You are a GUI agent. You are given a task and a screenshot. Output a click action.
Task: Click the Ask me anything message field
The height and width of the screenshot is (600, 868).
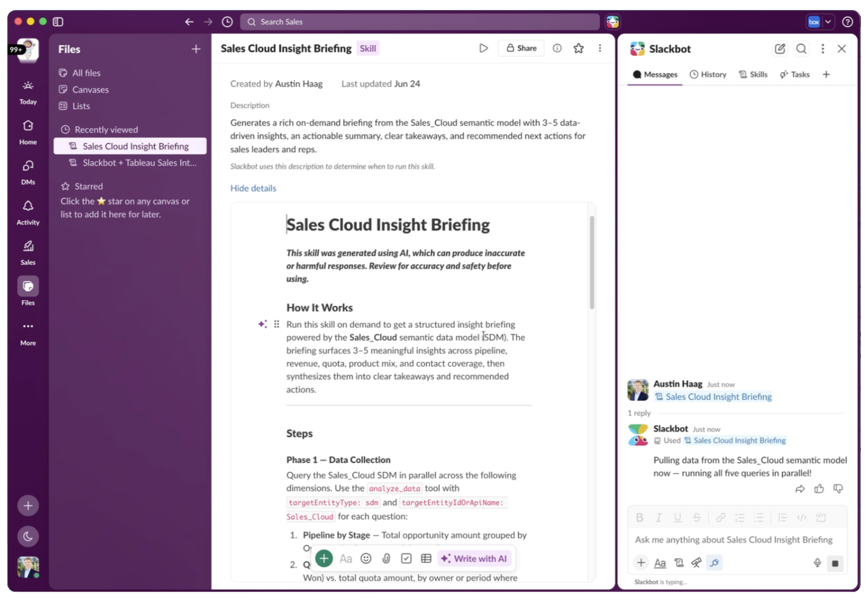pos(737,539)
